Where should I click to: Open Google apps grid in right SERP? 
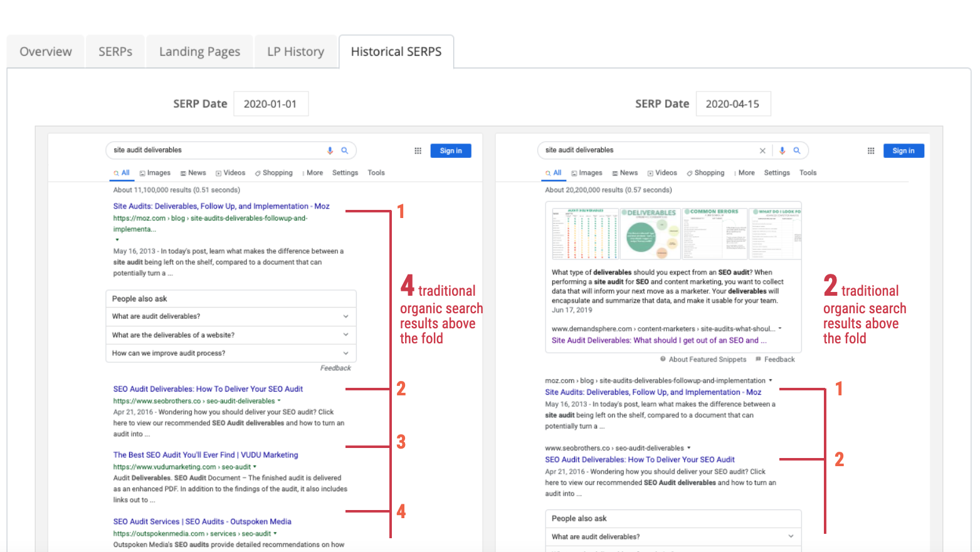[x=870, y=151]
